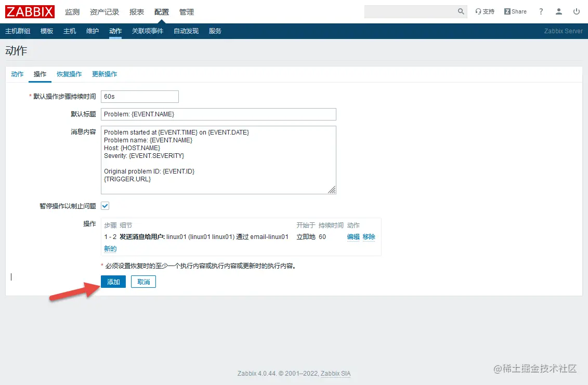Click the textarea resize handle
This screenshot has width=588, height=385.
coord(332,190)
